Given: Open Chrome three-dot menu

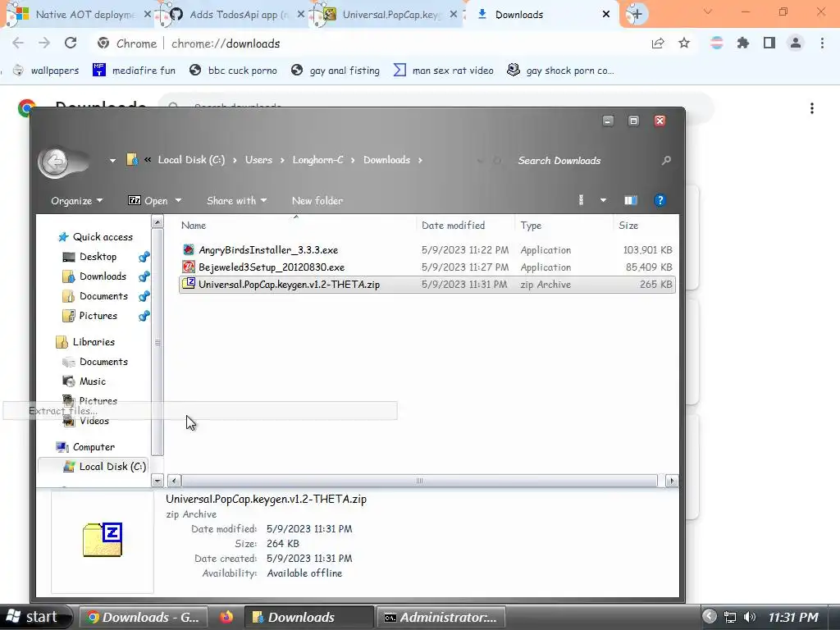Looking at the screenshot, I should point(822,43).
